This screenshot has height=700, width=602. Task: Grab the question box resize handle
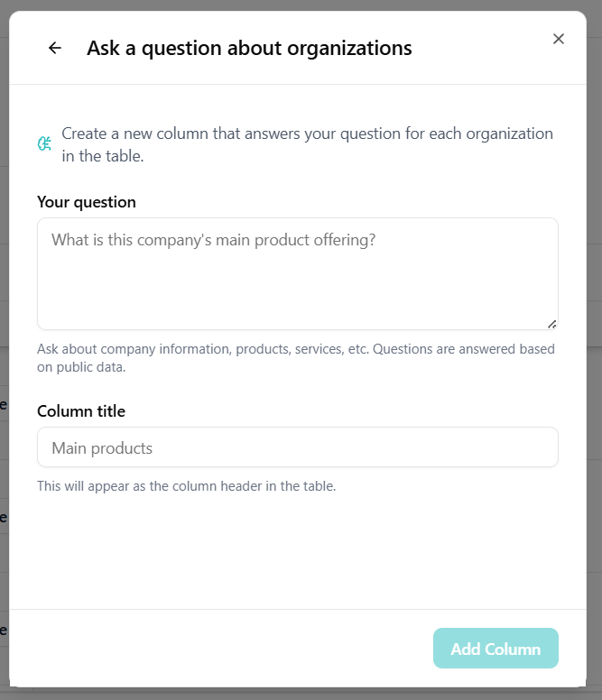(x=551, y=323)
